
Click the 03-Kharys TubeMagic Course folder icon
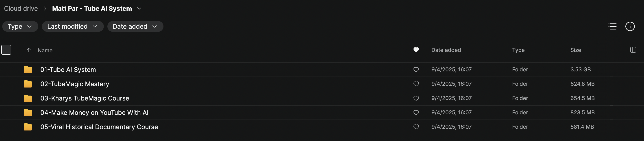(x=28, y=98)
